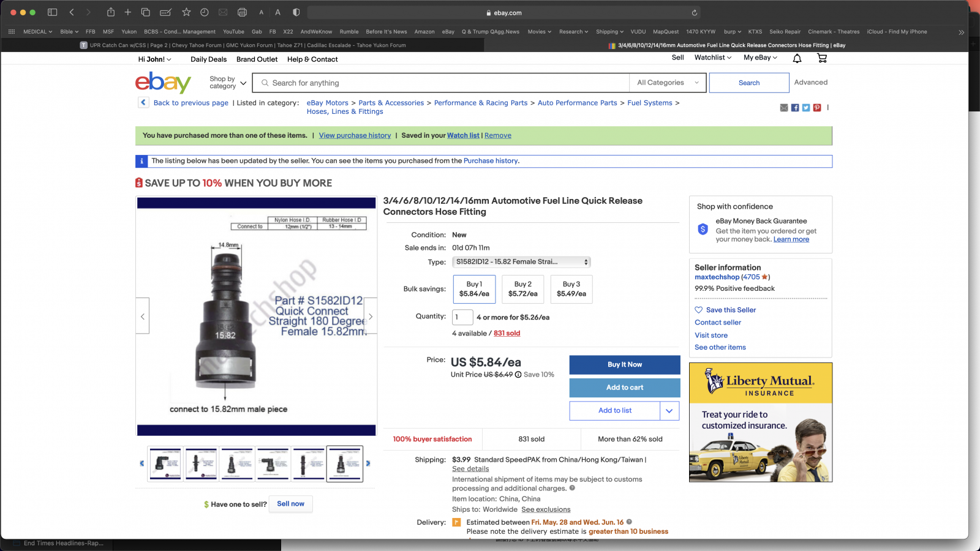Advance thumbnail strip with right arrow
Image resolution: width=980 pixels, height=551 pixels.
(x=368, y=463)
